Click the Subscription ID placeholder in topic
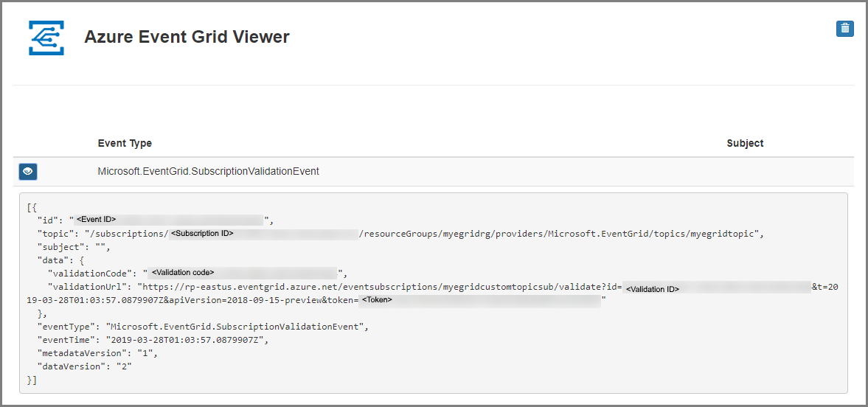Screen dimensions: 868x407 [263, 234]
